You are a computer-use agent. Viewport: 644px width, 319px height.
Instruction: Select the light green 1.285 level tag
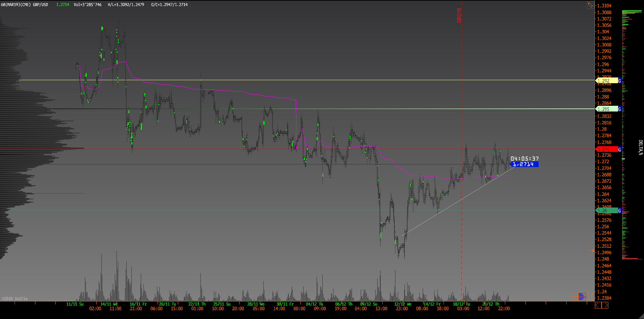tap(606, 109)
